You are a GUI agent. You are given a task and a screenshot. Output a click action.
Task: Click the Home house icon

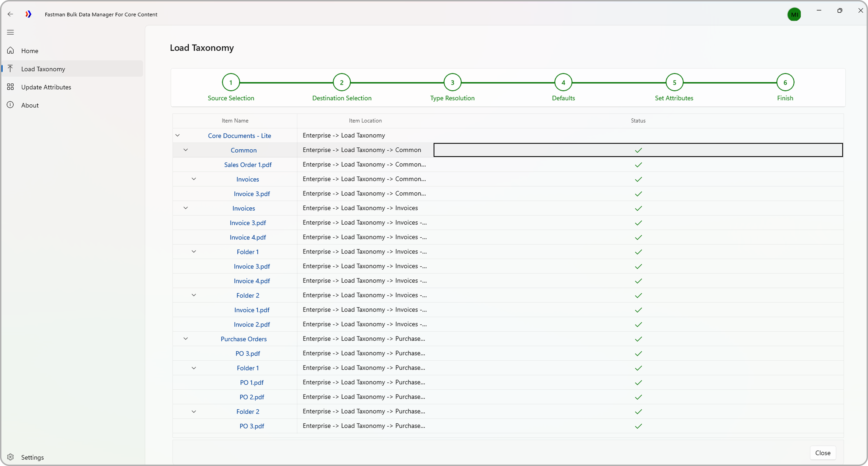[10, 51]
